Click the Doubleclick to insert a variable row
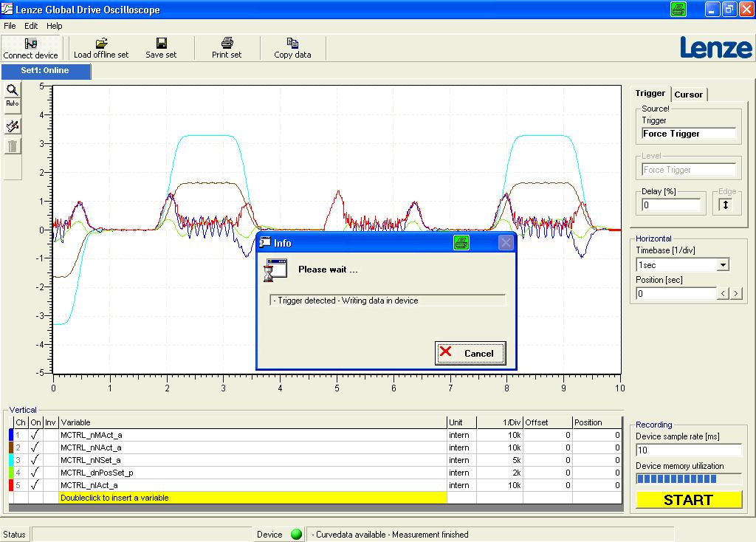 click(252, 498)
